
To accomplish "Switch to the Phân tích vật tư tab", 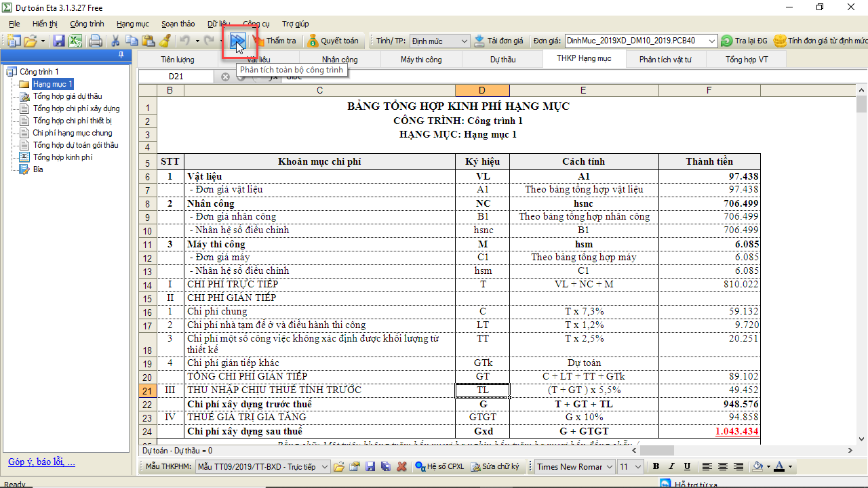I will (665, 60).
